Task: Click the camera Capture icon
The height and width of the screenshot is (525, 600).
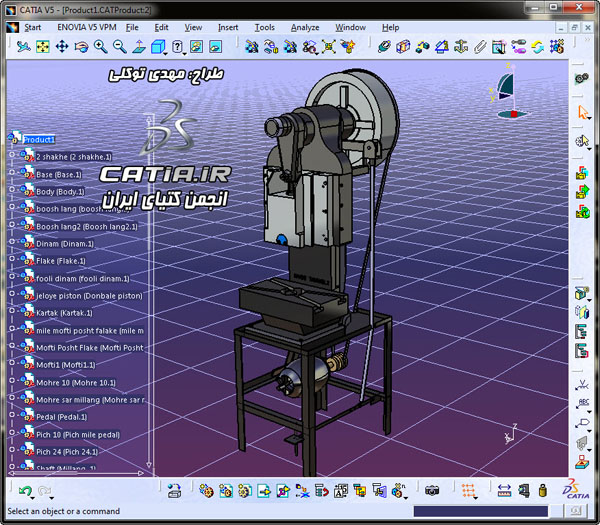Action: (432, 491)
